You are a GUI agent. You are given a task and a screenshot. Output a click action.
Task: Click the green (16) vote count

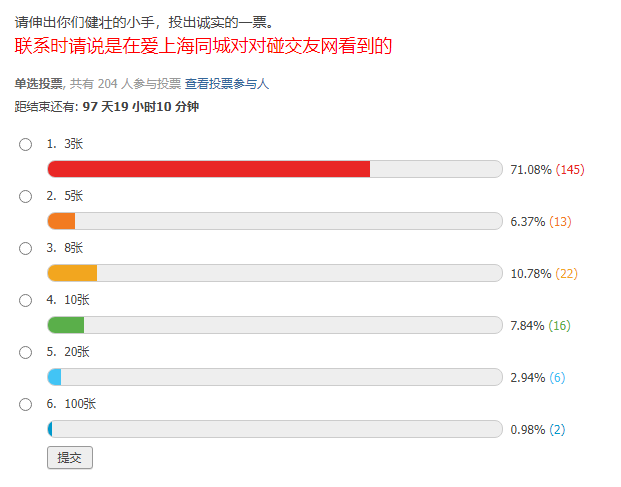560,325
